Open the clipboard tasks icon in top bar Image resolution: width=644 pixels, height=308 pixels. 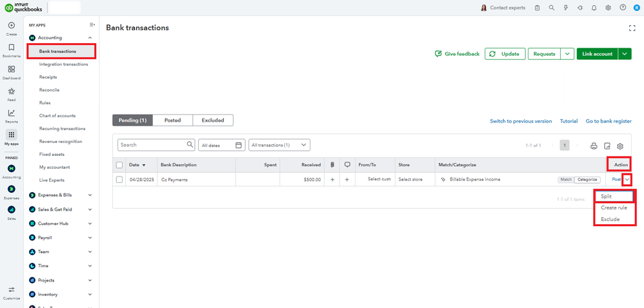click(538, 8)
